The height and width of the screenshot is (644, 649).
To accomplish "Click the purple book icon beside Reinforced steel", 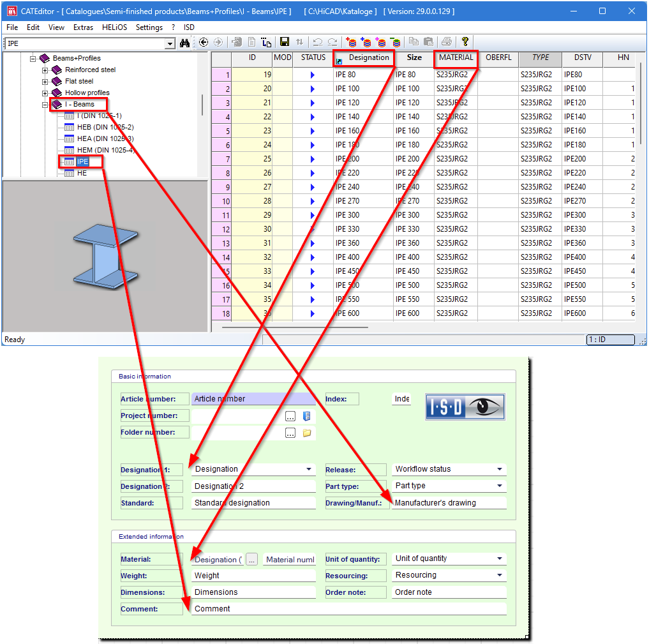I will click(x=57, y=70).
